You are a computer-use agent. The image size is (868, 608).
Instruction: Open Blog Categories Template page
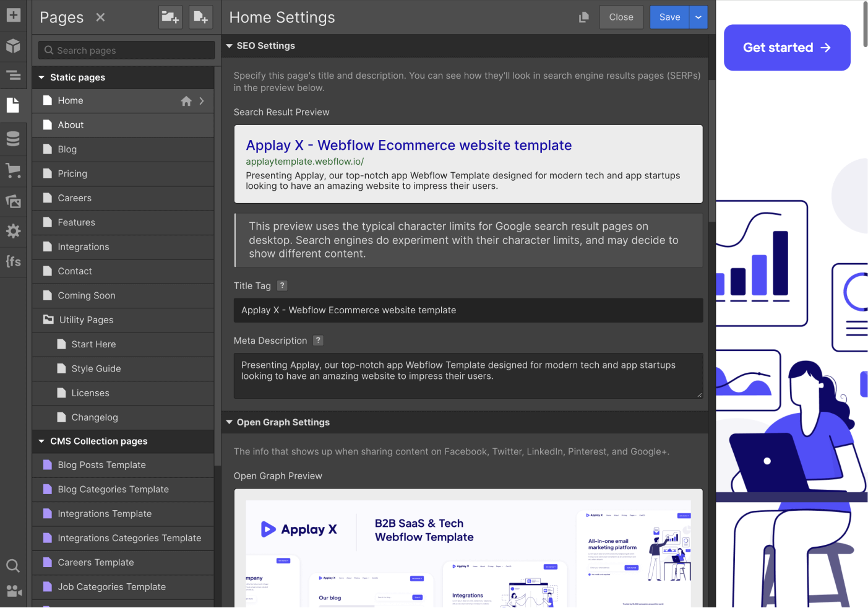tap(123, 489)
